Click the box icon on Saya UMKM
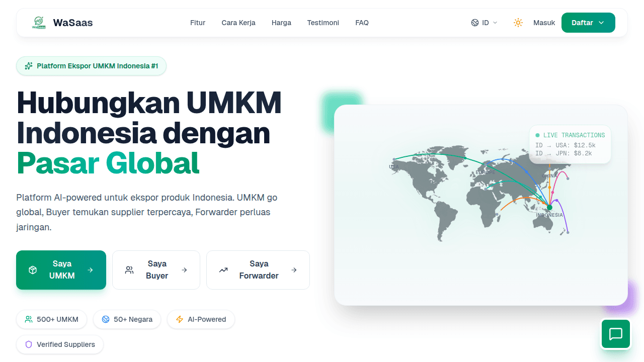This screenshot has width=644, height=362. tap(33, 270)
